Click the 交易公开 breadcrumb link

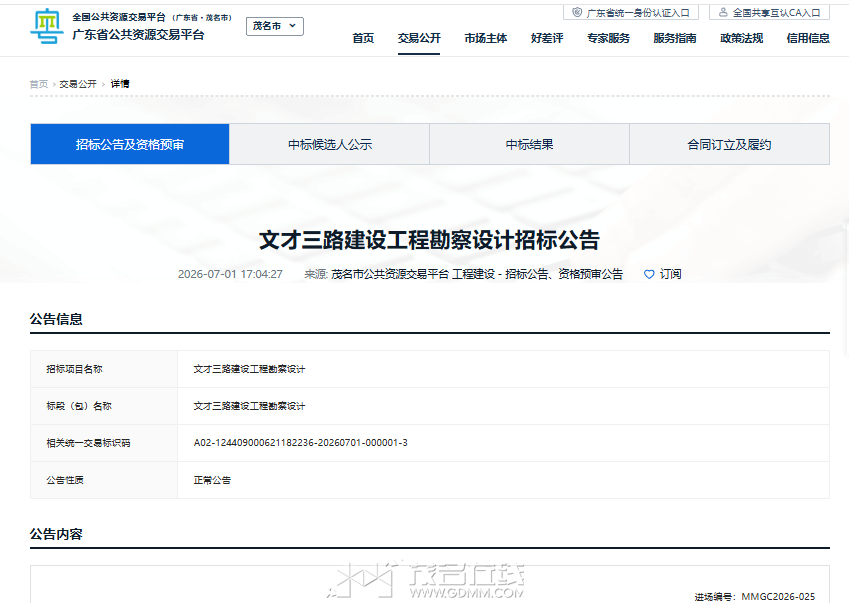tap(78, 84)
